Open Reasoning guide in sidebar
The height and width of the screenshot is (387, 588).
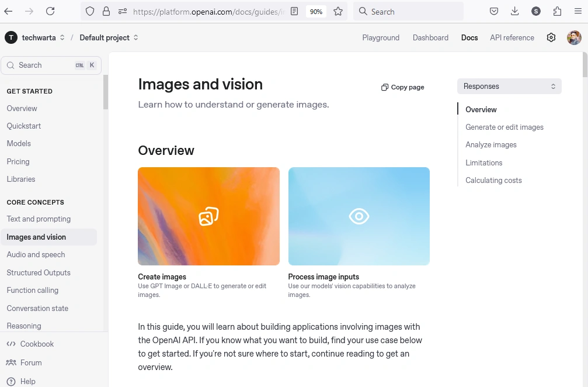(24, 326)
